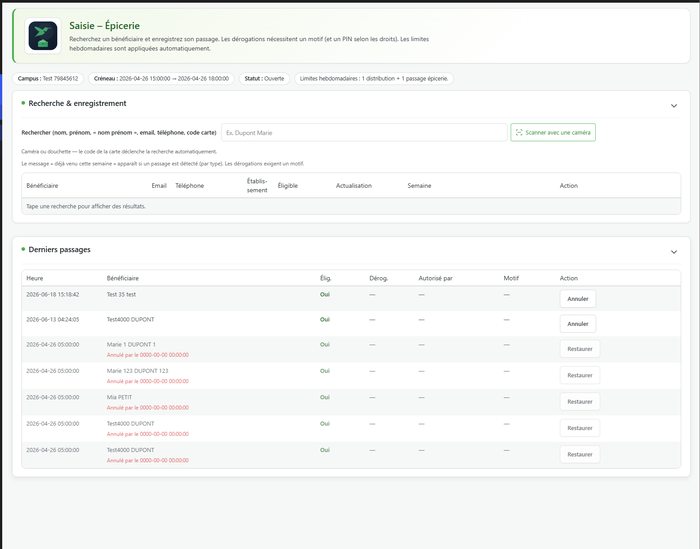Click the Limites hebdomadaires chip
Image resolution: width=700 pixels, height=549 pixels.
point(374,79)
